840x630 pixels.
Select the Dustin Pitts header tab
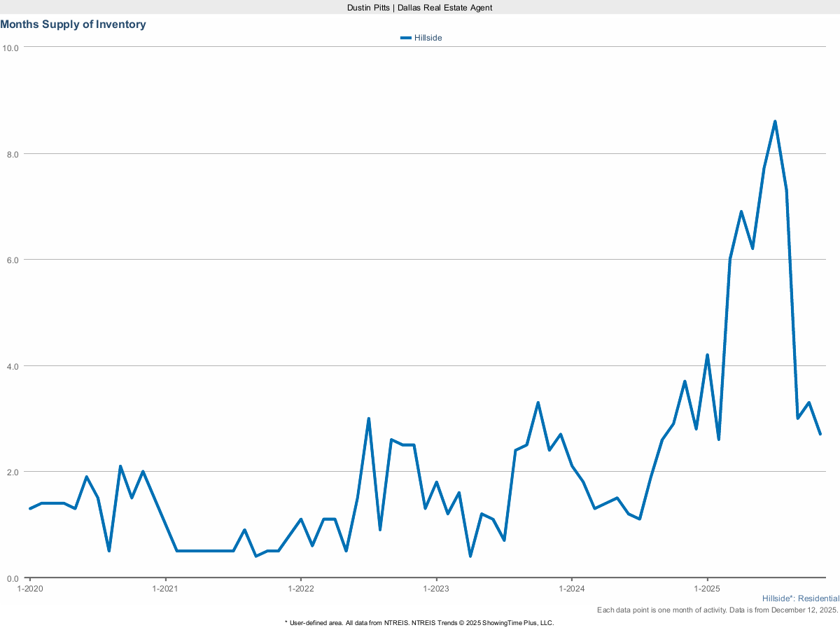point(419,8)
